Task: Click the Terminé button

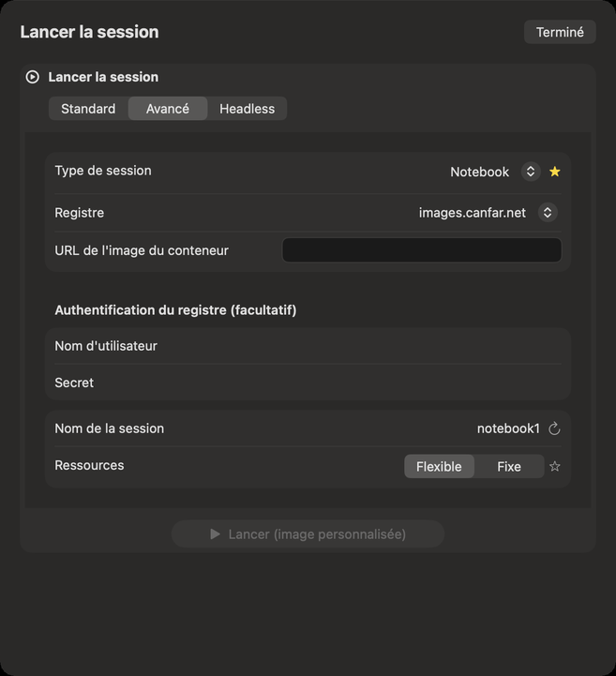Action: pos(560,32)
